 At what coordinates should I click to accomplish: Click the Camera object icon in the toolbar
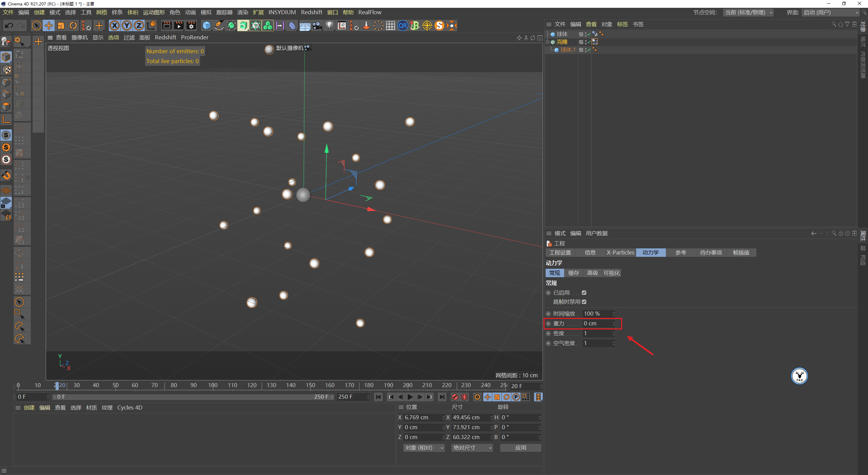point(317,25)
